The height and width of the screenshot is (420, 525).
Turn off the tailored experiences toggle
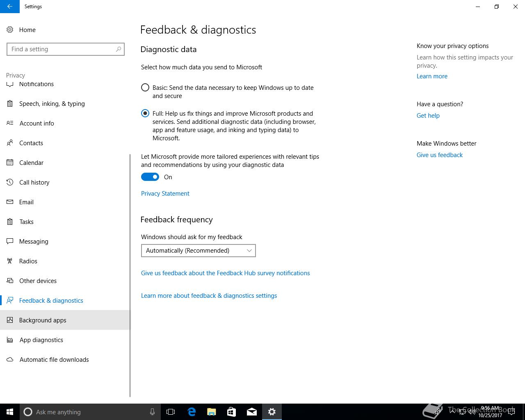click(x=150, y=177)
